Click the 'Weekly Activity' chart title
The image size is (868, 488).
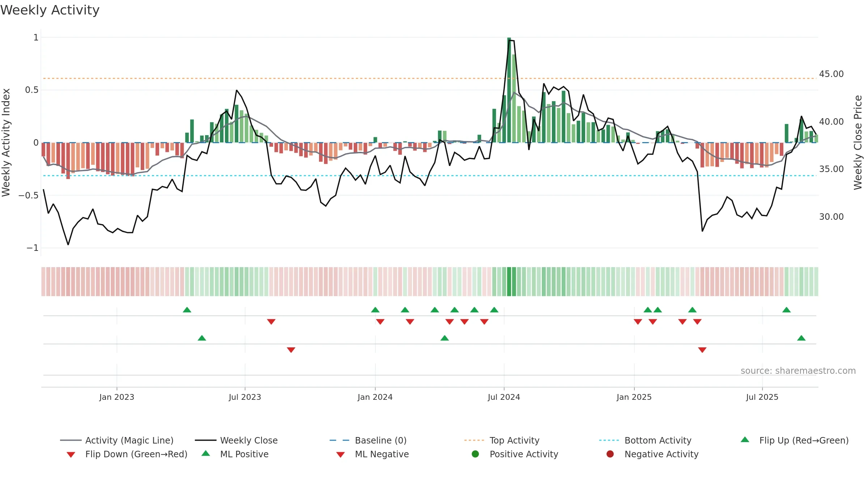point(50,10)
